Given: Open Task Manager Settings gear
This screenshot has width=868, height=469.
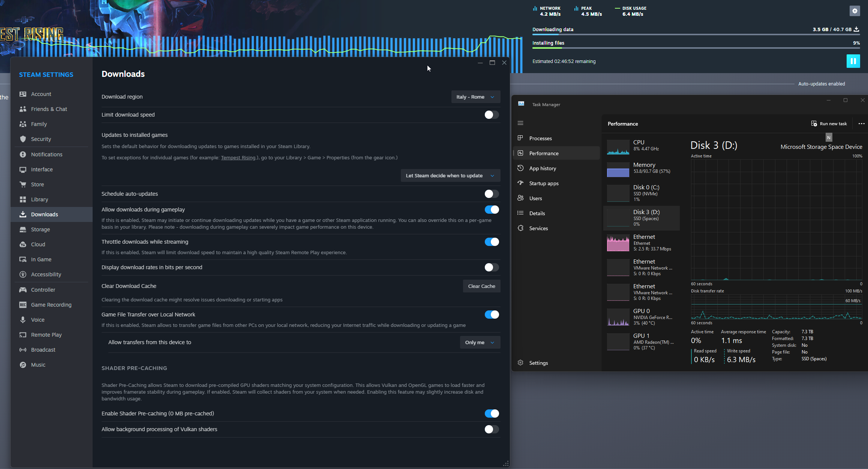Looking at the screenshot, I should [520, 363].
